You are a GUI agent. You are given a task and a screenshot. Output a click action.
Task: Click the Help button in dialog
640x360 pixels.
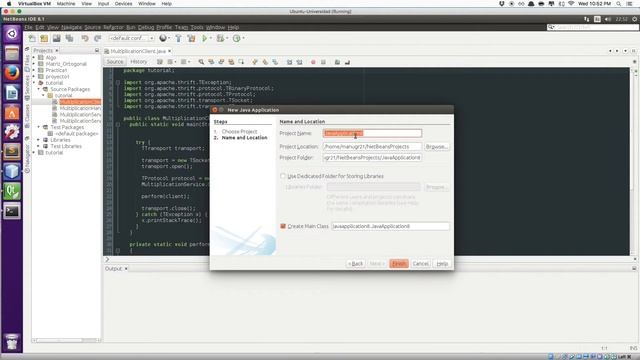(442, 264)
